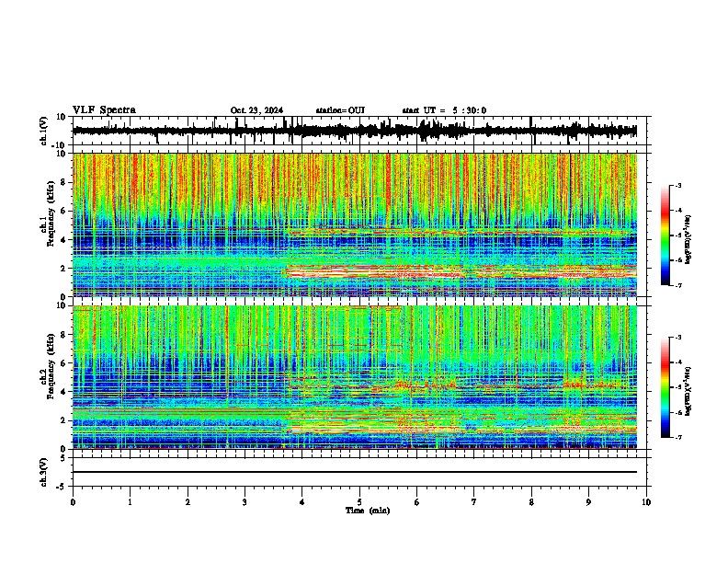Click the 'ch.3(V)' axis label
728x563 pixels.
(44, 472)
